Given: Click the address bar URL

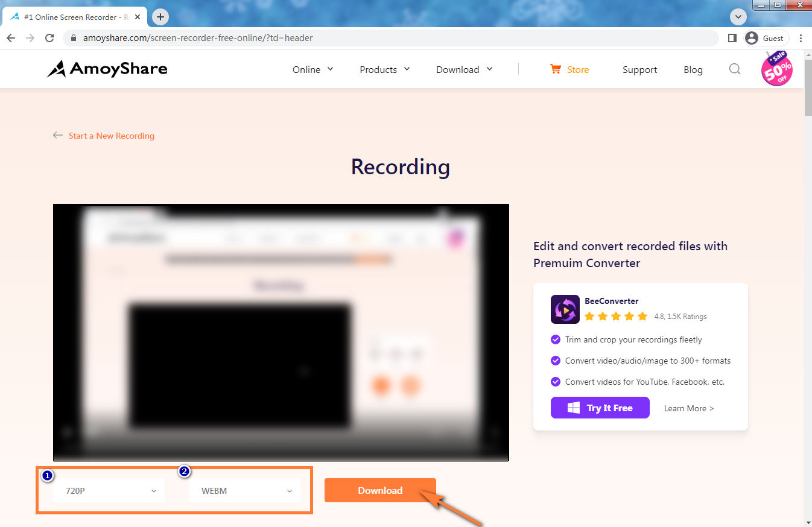Looking at the screenshot, I should point(197,38).
